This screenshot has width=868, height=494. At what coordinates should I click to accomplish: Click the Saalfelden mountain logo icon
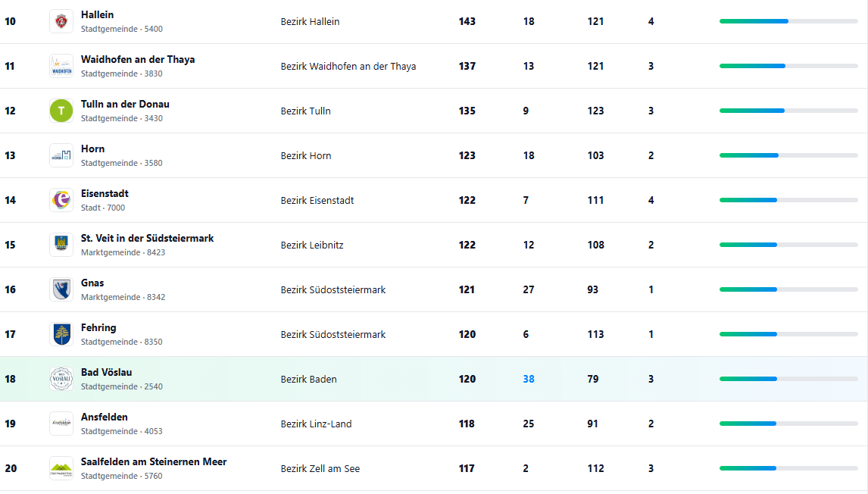click(x=61, y=468)
